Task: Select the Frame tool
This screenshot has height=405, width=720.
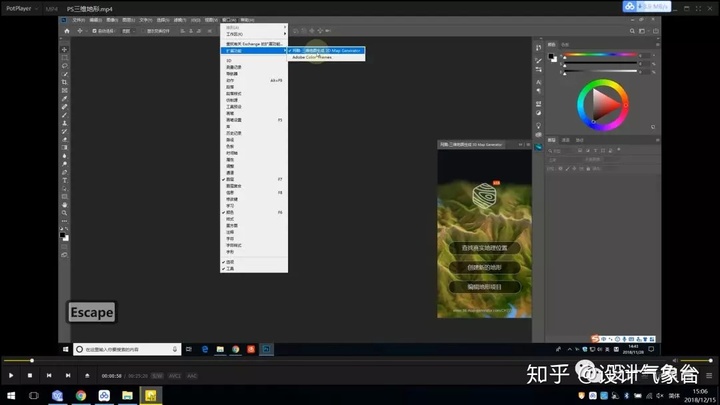Action: (64, 90)
